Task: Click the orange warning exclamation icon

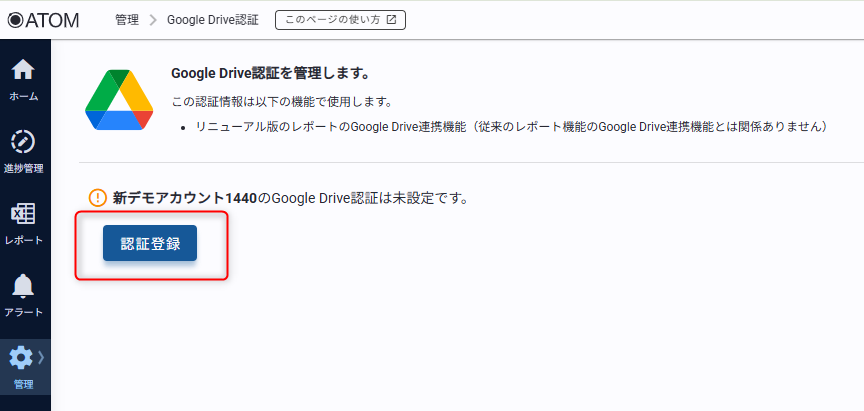Action: click(x=97, y=198)
